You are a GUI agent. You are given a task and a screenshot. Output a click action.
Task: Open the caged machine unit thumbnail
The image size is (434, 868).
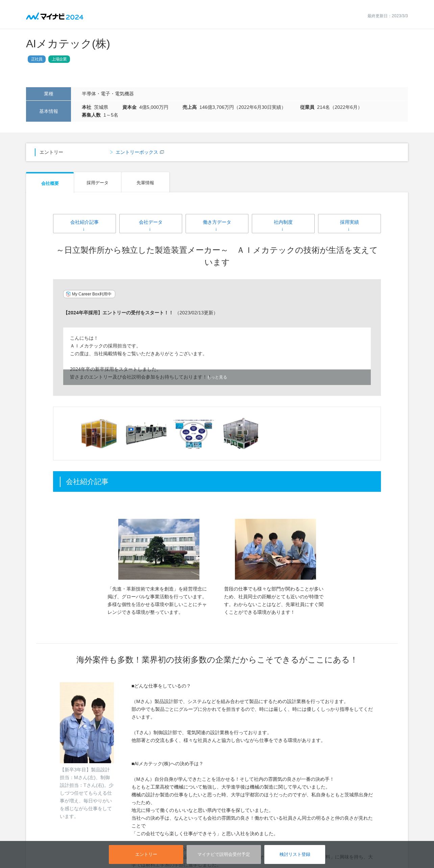(241, 434)
